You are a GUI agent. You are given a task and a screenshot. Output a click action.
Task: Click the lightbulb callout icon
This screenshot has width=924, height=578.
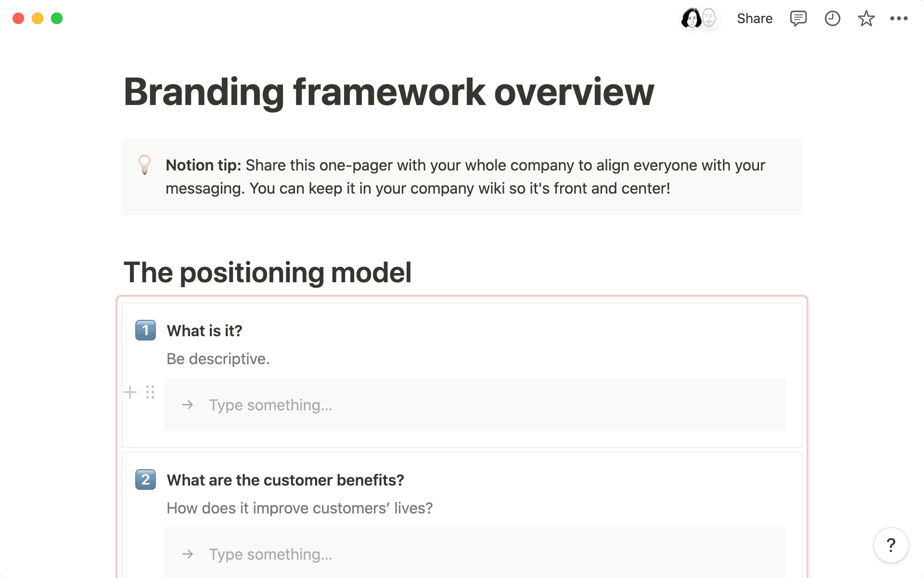(x=144, y=165)
